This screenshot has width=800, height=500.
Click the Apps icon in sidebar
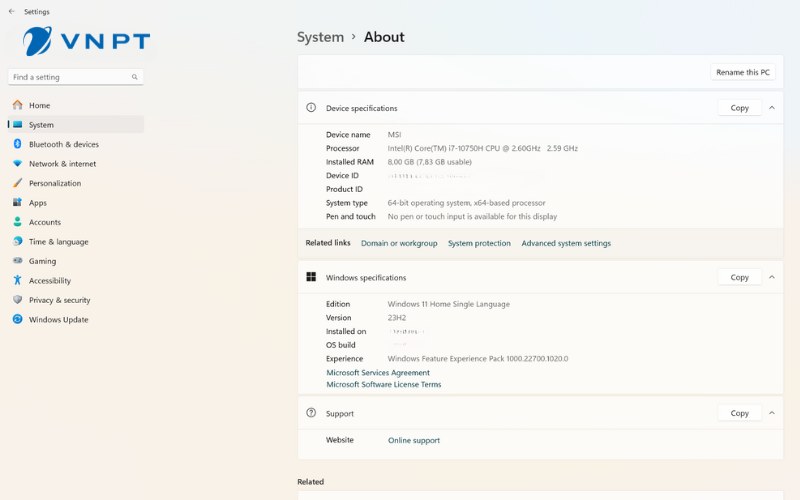(x=17, y=203)
